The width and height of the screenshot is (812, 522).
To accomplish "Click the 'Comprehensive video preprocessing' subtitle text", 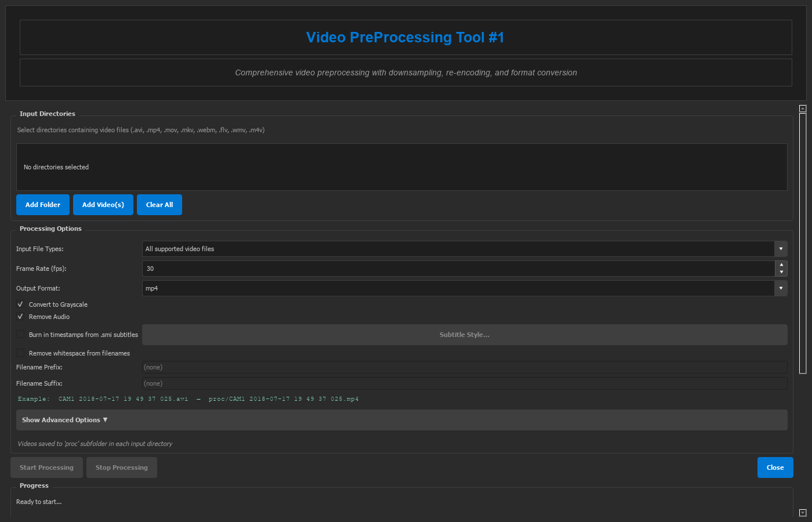I will [x=406, y=72].
